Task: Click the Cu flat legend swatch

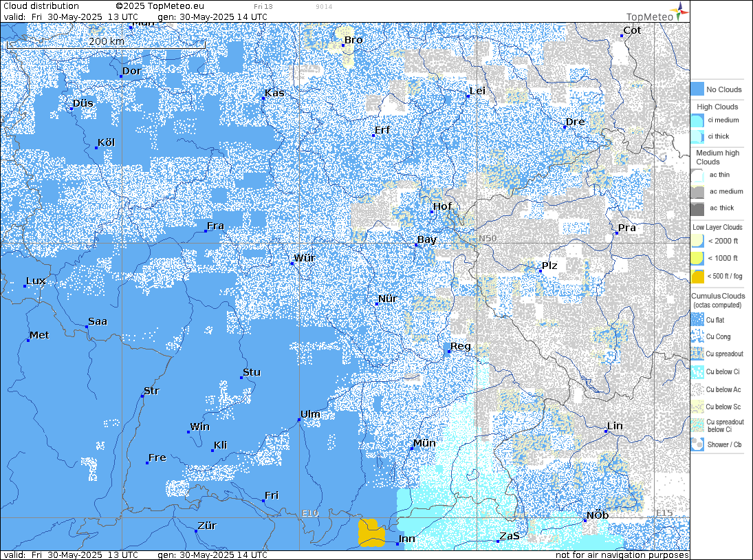Action: pyautogui.click(x=697, y=319)
